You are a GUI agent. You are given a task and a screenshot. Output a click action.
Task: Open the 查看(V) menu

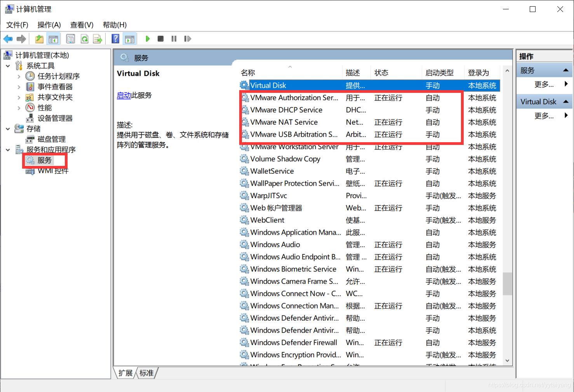(82, 25)
